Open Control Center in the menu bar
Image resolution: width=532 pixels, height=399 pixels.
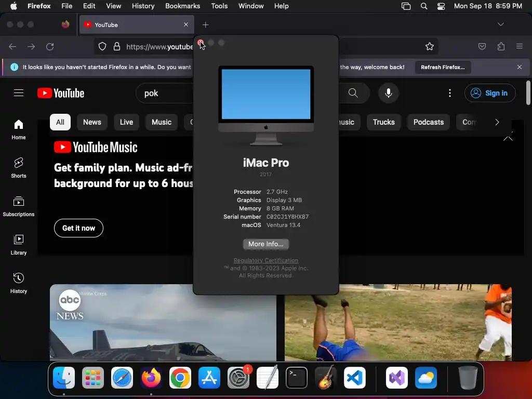[x=441, y=6]
